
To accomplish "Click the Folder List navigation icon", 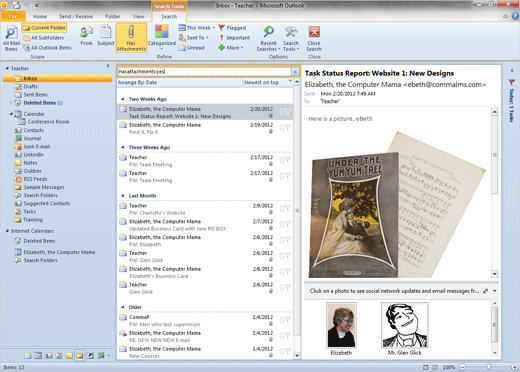I will click(x=80, y=356).
